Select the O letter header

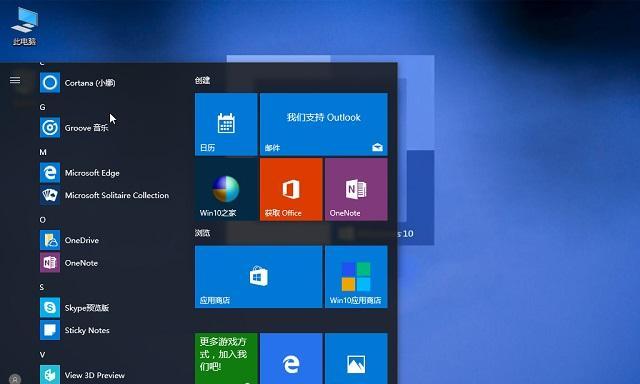42,220
